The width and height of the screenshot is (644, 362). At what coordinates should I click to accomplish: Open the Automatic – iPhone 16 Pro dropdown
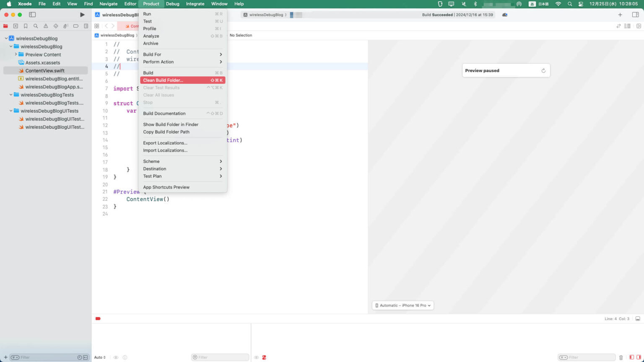pos(403,305)
